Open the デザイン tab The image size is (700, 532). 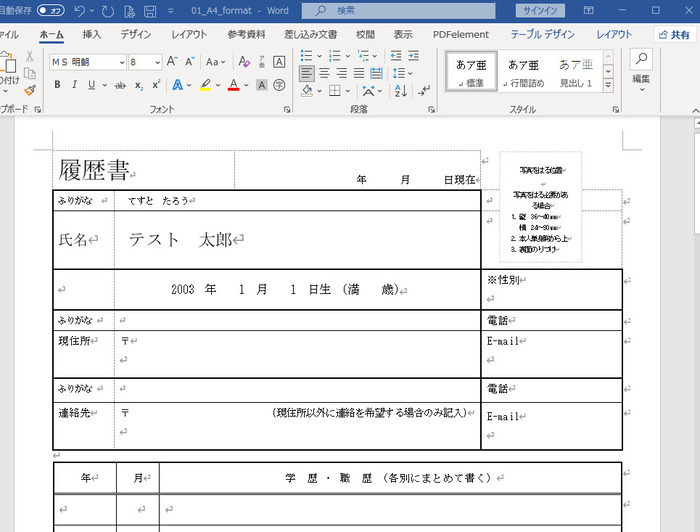coord(136,34)
